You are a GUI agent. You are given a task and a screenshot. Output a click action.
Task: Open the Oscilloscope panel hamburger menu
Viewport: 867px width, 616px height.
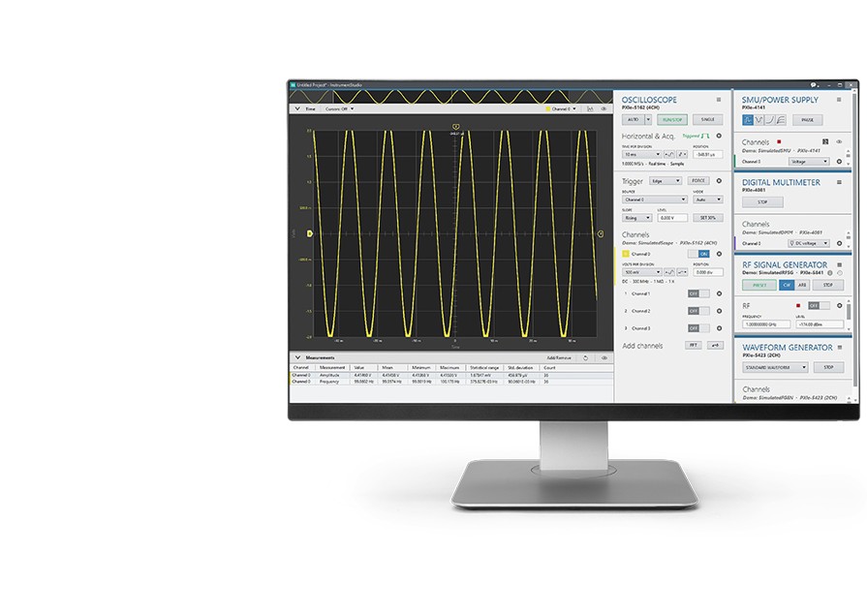tap(718, 100)
